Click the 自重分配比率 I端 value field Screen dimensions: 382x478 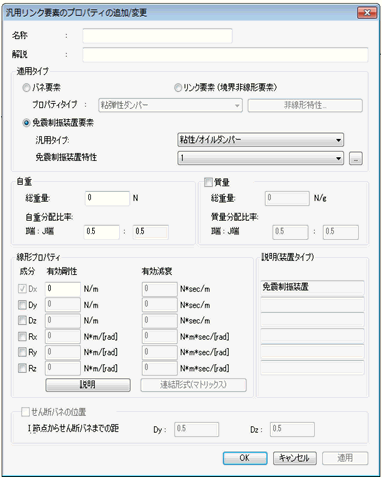coord(101,232)
